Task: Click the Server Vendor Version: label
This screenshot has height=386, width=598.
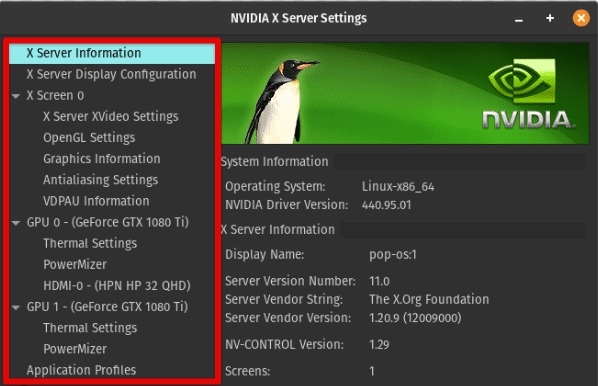Action: (x=288, y=318)
